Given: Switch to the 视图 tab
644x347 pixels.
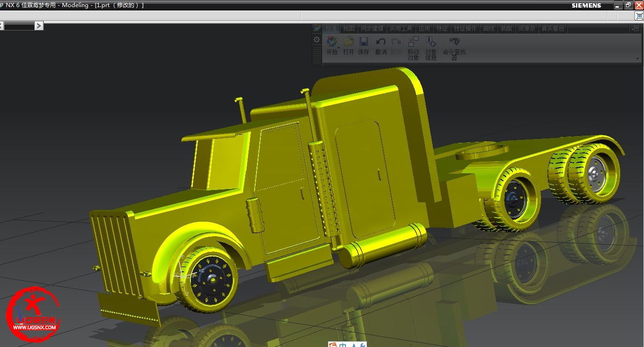Looking at the screenshot, I should (349, 29).
